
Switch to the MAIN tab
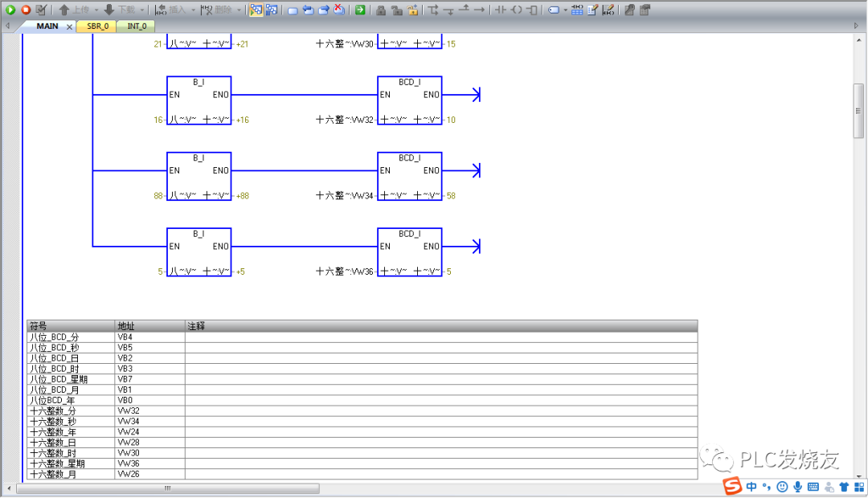47,26
